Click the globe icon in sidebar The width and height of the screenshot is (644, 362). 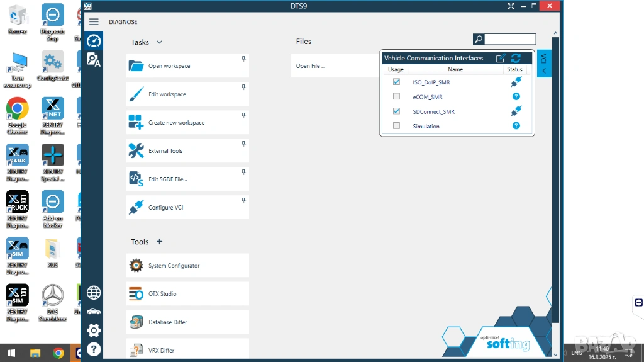coord(94,292)
